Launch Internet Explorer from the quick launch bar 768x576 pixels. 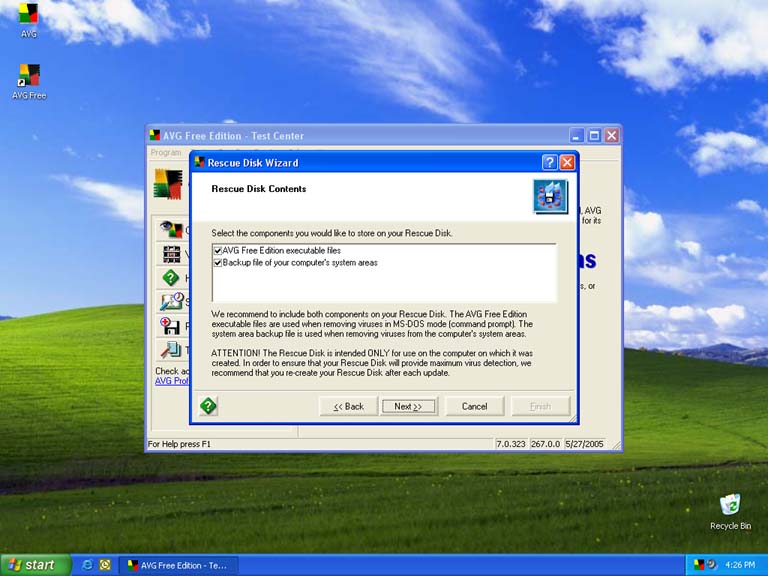[88, 565]
